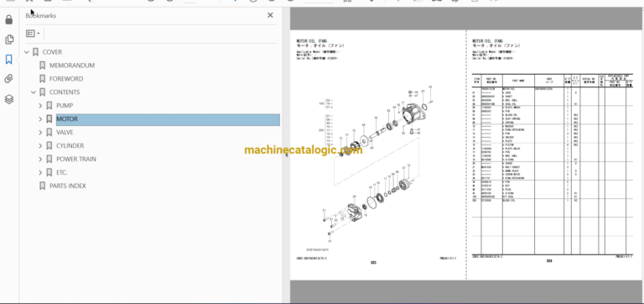Click the bookmark icon beside VALVE

pos(49,133)
